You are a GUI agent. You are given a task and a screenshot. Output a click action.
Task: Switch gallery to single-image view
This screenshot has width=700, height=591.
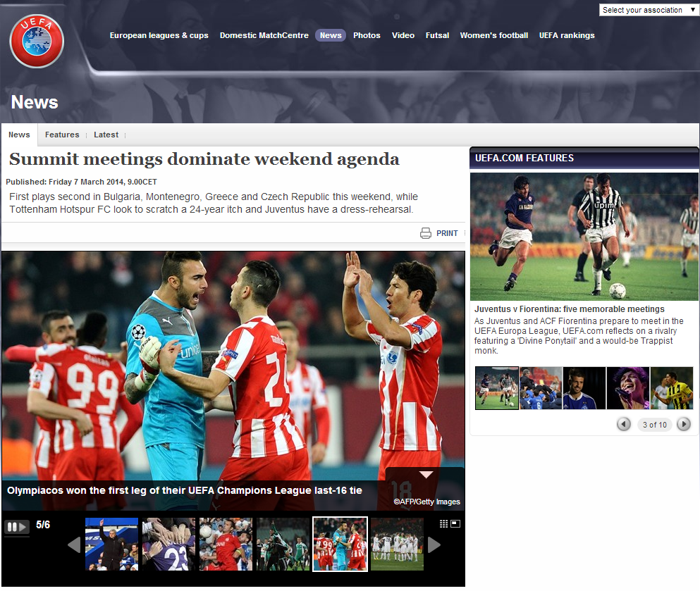click(455, 523)
